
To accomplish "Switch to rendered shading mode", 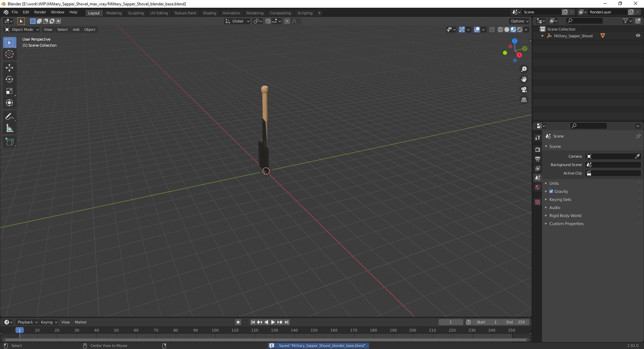I will point(520,30).
